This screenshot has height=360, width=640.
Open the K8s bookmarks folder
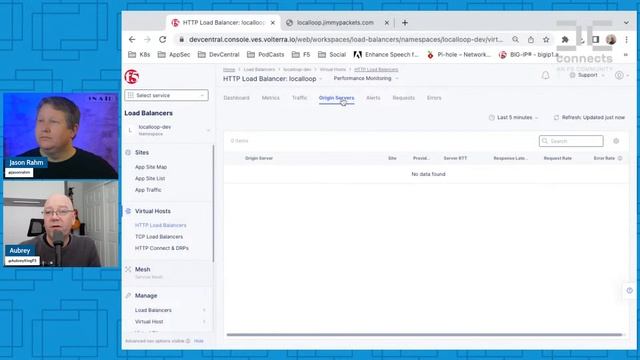click(139, 54)
